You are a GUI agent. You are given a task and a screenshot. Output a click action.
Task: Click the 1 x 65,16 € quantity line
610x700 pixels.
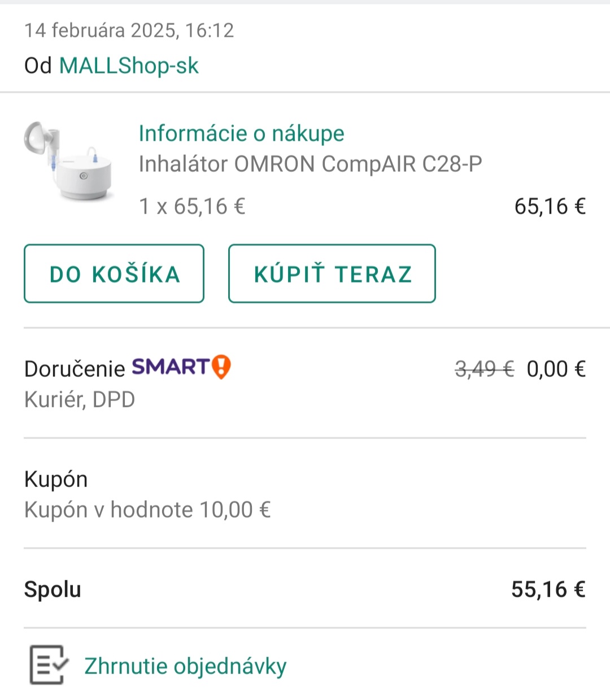click(192, 206)
